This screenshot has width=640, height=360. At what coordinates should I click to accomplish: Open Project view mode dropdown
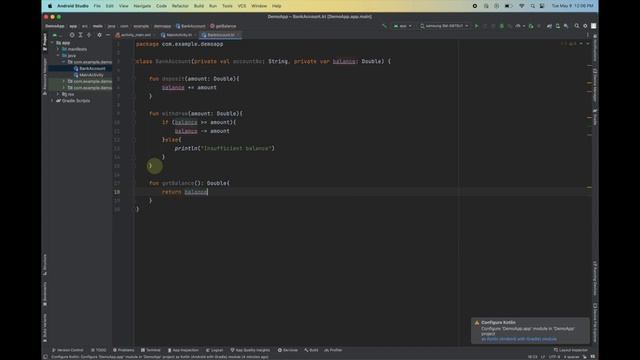pos(56,35)
